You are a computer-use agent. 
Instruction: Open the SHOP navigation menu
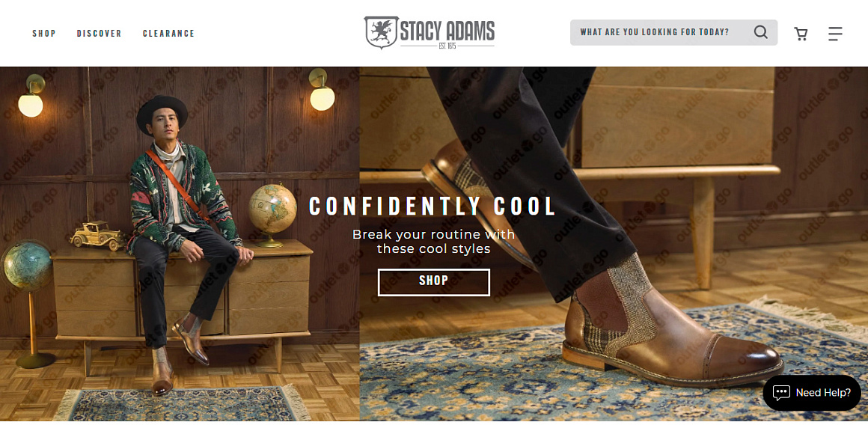[44, 34]
